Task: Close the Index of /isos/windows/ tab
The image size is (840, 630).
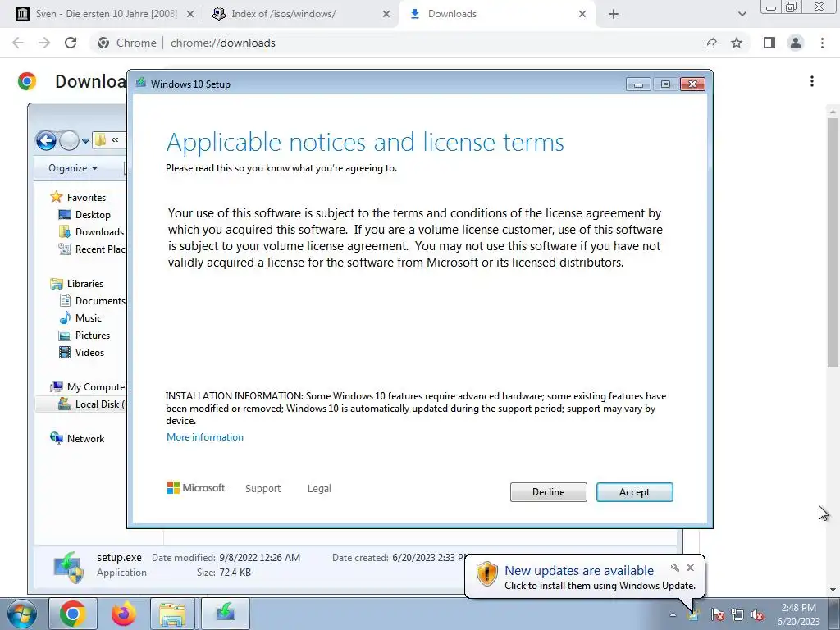Action: [386, 15]
